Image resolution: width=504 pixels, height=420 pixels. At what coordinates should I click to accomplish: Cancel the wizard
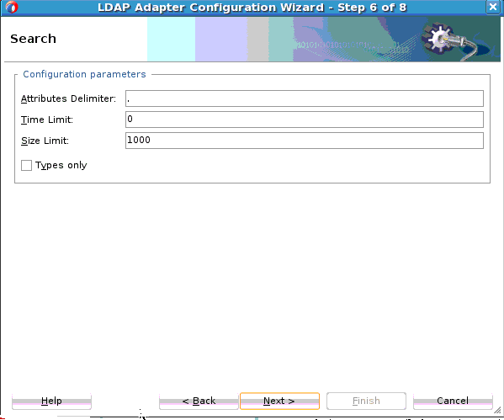click(453, 401)
